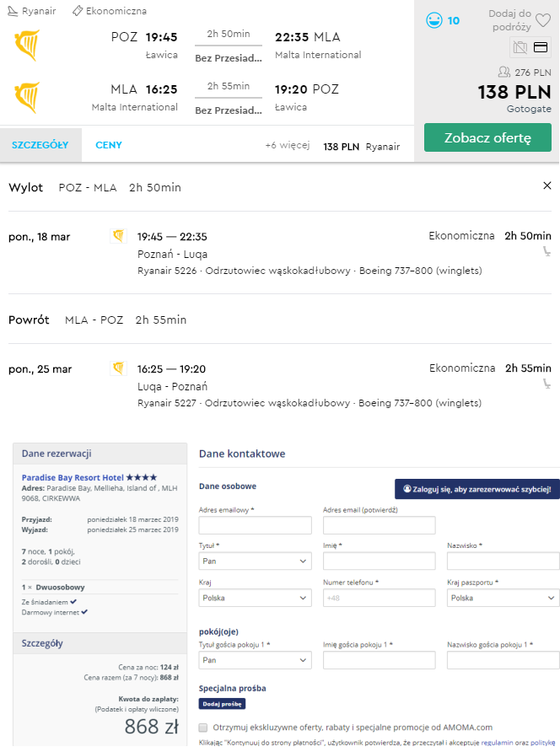Screen dimensions: 560x752
Task: Open the Kraj paszportu dropdown
Action: [503, 598]
